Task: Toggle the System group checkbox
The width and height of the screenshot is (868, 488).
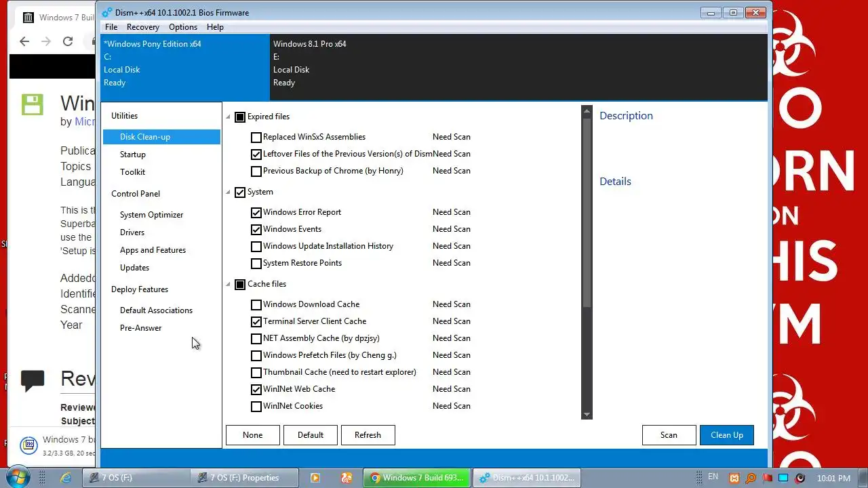Action: click(x=240, y=192)
